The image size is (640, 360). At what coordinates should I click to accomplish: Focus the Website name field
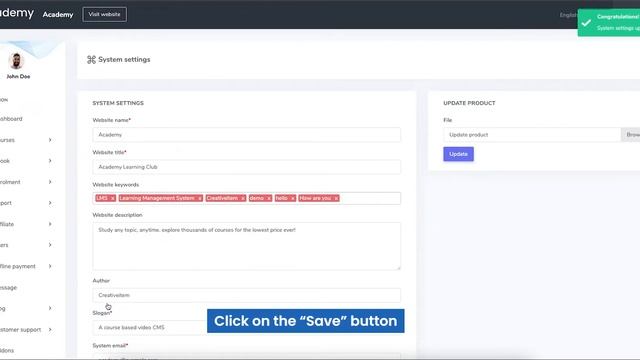click(247, 135)
